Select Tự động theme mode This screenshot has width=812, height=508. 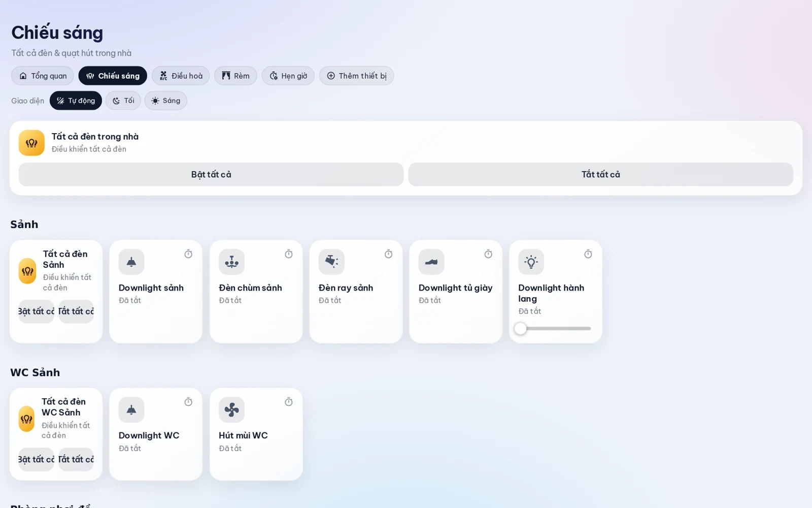(76, 101)
